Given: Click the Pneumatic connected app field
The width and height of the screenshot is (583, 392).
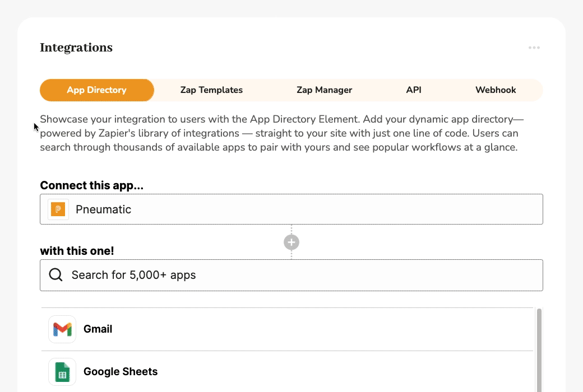Looking at the screenshot, I should click(x=291, y=209).
